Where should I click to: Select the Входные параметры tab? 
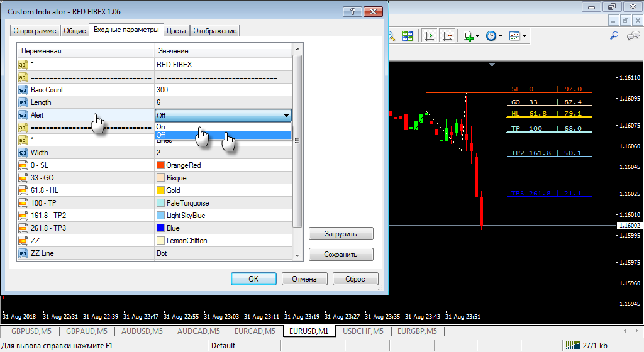(126, 30)
